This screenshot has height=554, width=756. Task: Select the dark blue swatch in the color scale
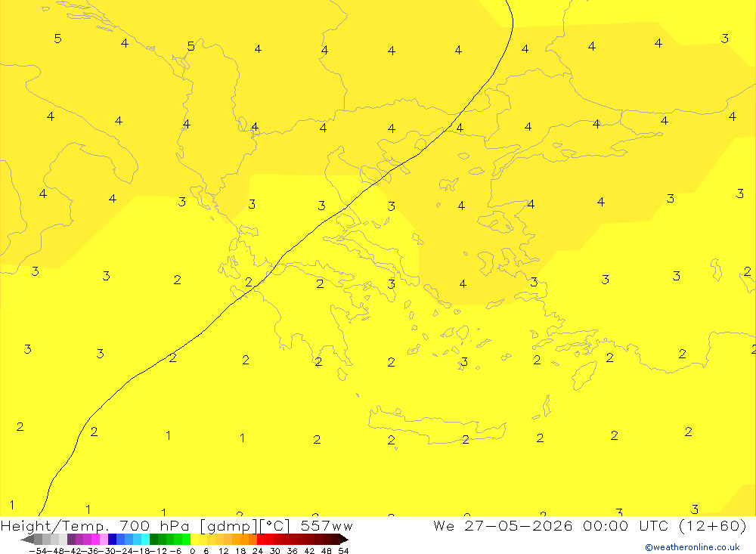(x=112, y=539)
